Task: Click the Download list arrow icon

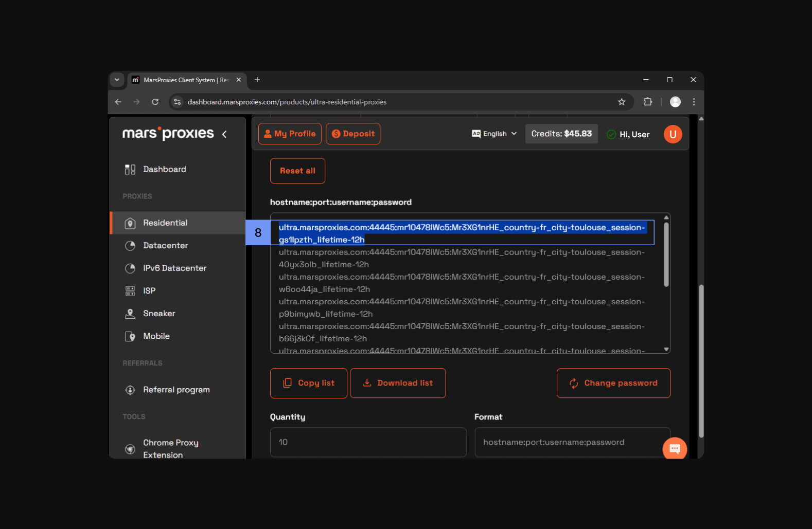Action: click(x=367, y=383)
